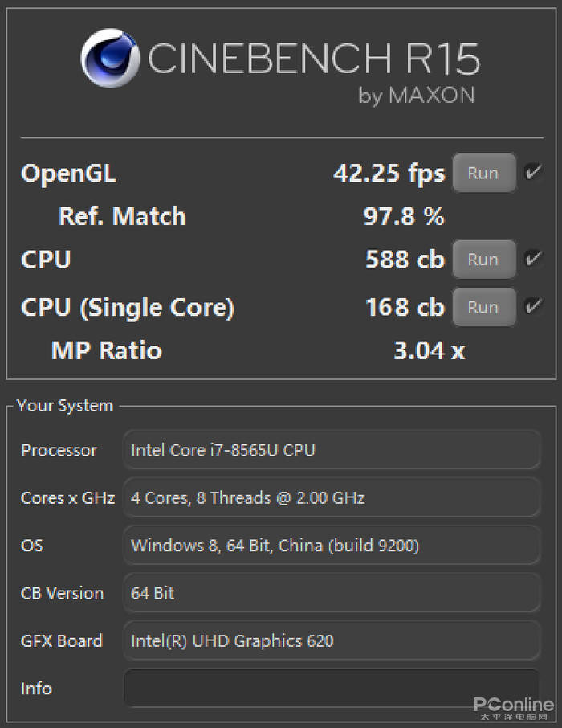Toggle the CPU test checkbox
The image size is (562, 728).
point(532,259)
